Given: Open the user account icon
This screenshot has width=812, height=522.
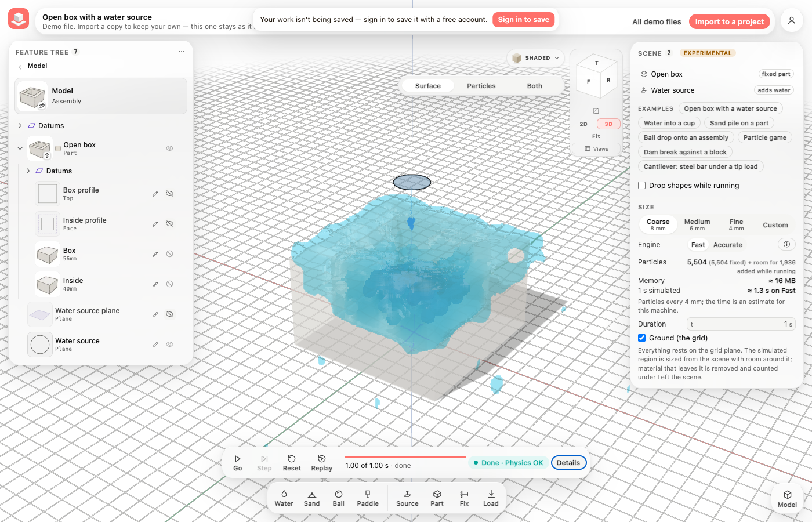Looking at the screenshot, I should tap(792, 21).
